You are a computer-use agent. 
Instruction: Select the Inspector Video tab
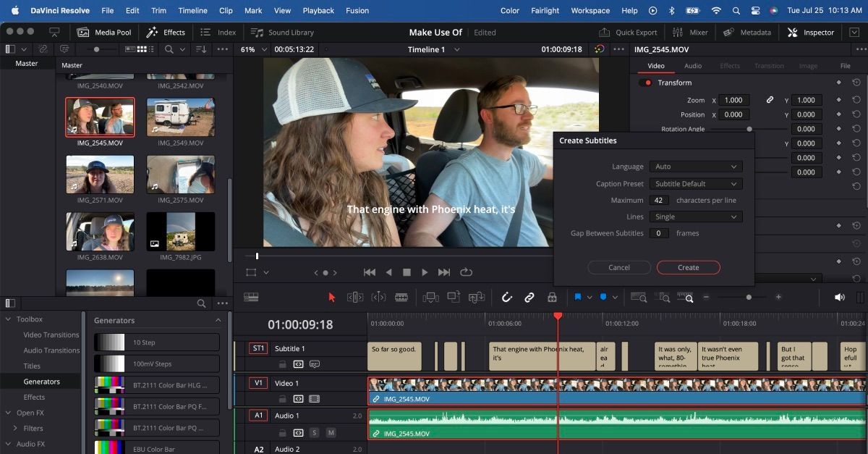pos(655,66)
